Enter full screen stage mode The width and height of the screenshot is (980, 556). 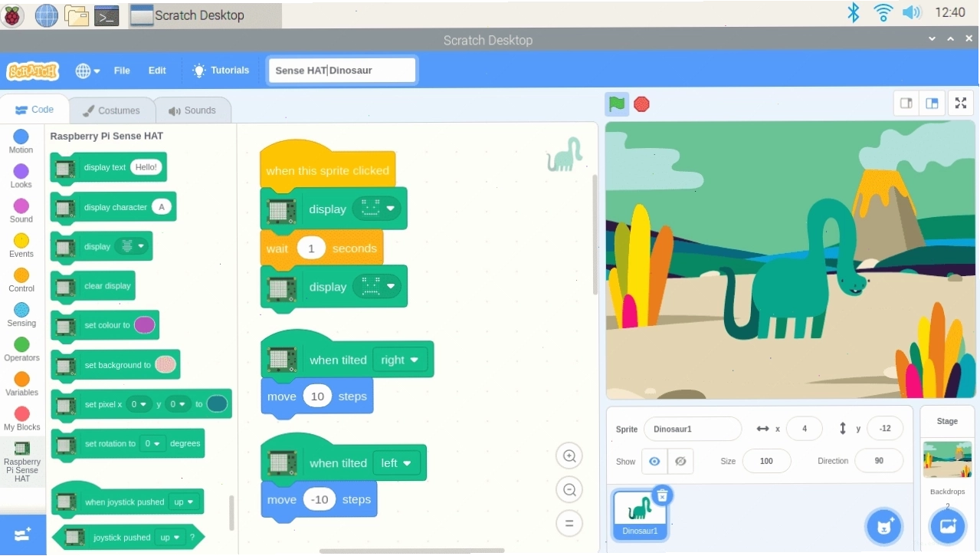(x=961, y=104)
